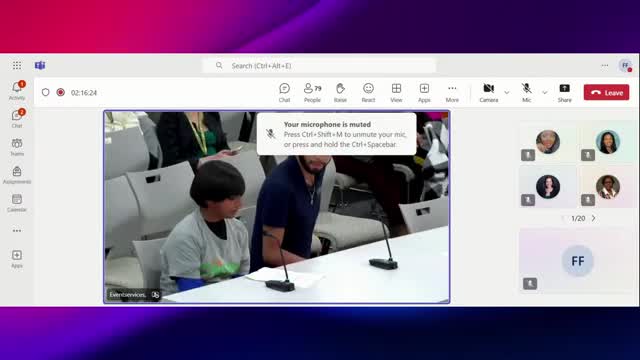Open the React emoji options
The width and height of the screenshot is (640, 360).
pyautogui.click(x=368, y=93)
